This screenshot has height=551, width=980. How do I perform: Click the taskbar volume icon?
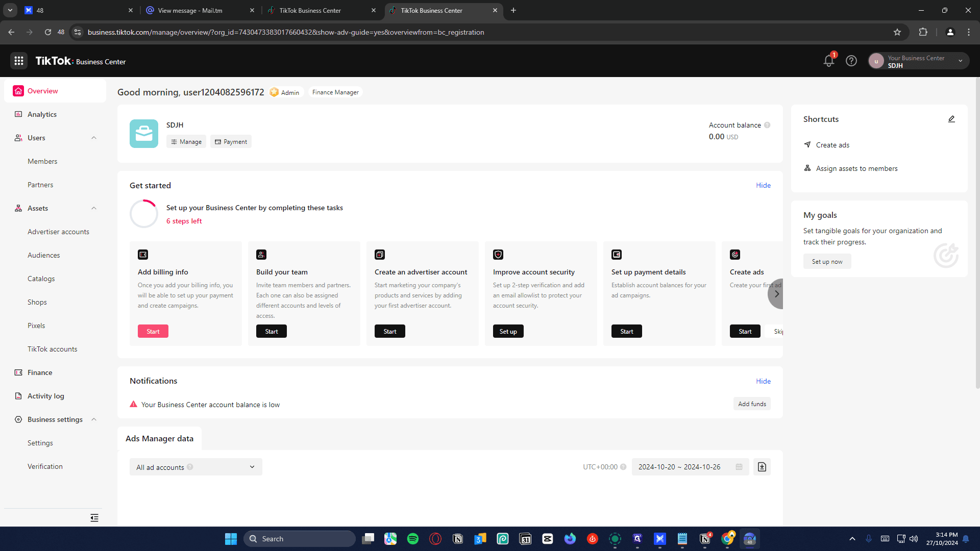[914, 539]
